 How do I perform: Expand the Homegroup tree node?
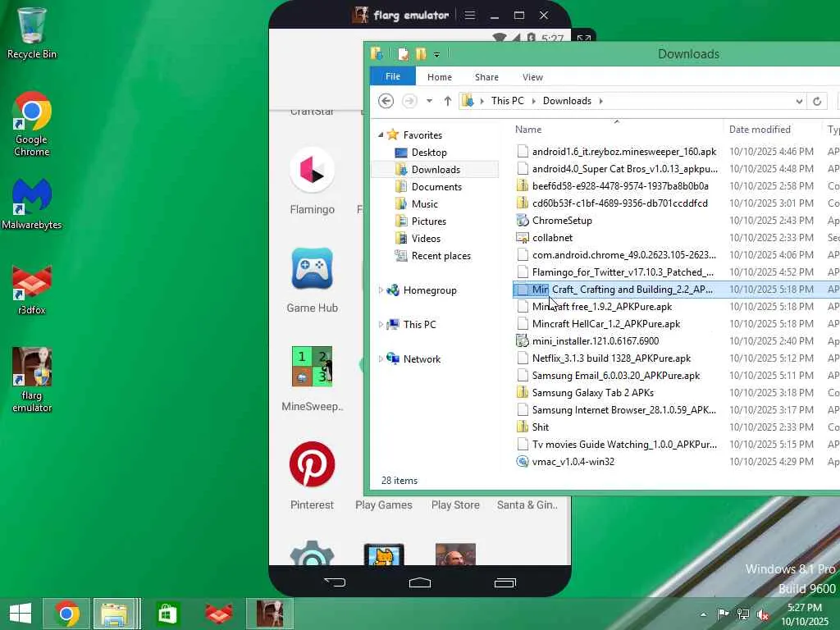tap(381, 290)
